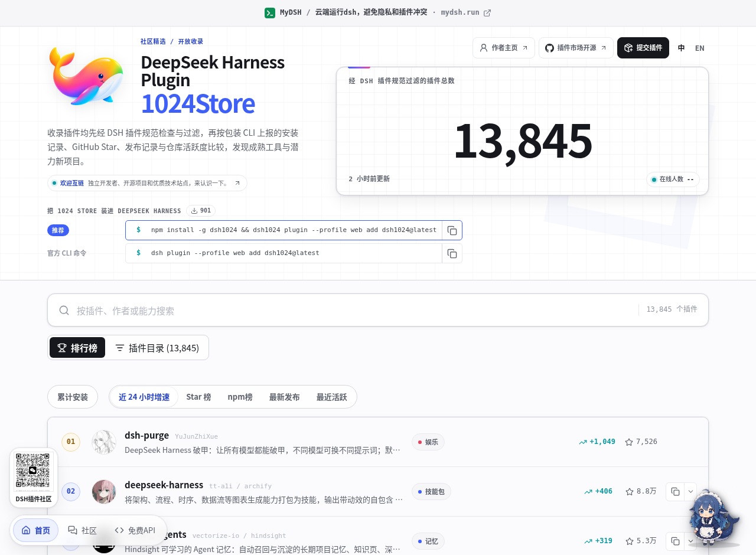Click the chibi maid mascot
Screen dimensions: 756x555
713,518
